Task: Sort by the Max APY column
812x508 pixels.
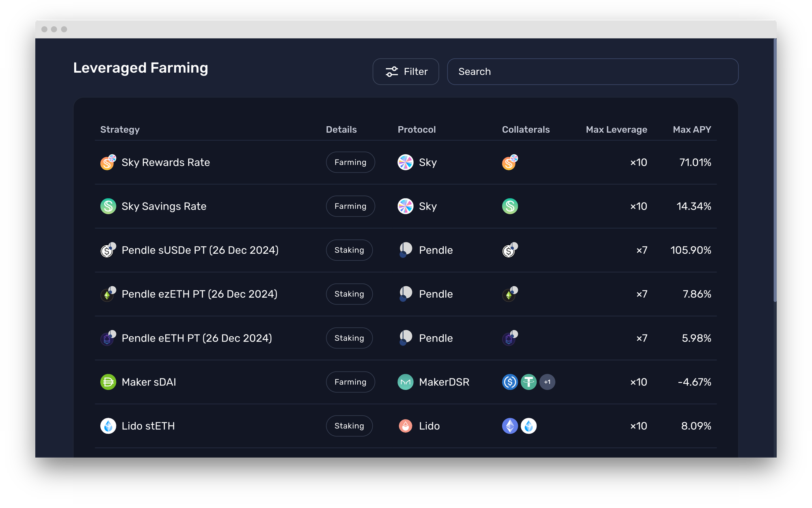Action: tap(691, 130)
